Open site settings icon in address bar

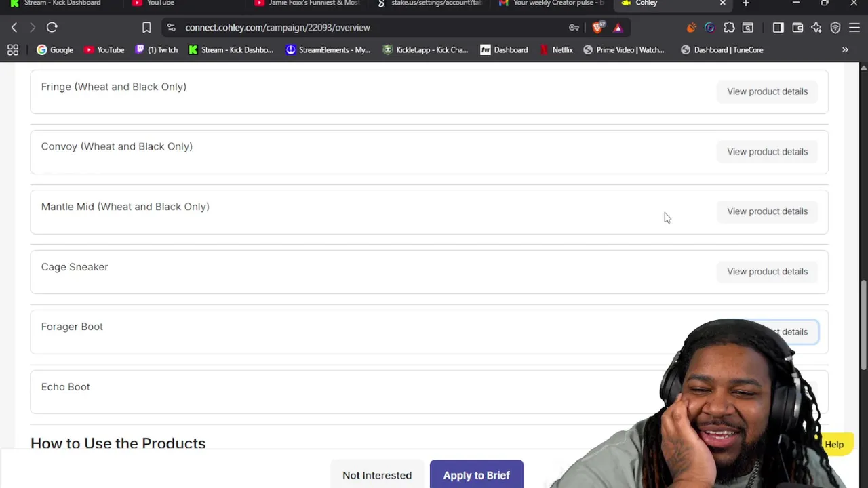172,28
